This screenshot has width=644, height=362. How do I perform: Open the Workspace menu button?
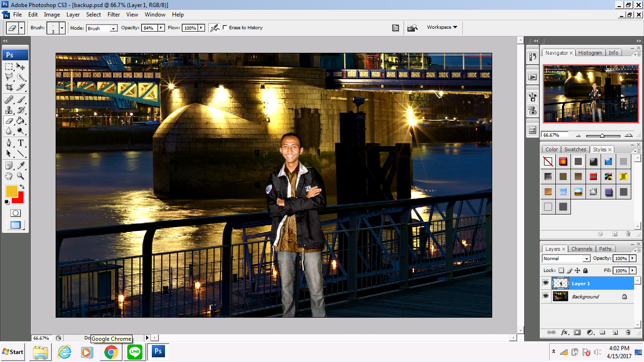tap(438, 27)
